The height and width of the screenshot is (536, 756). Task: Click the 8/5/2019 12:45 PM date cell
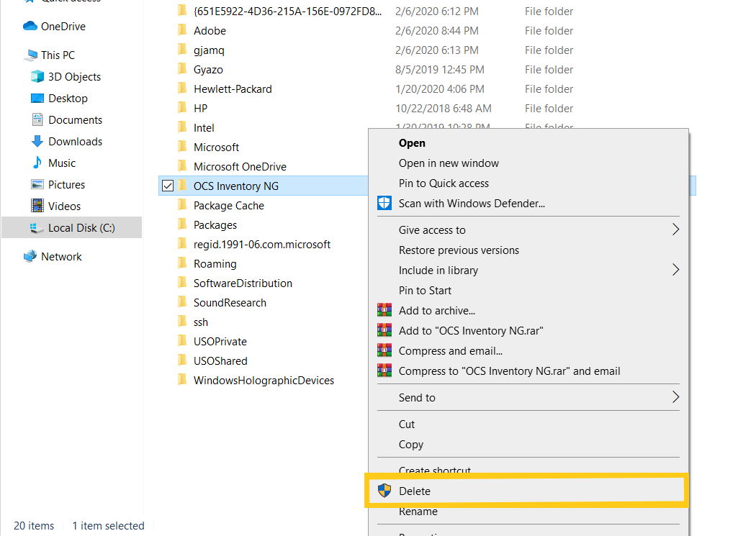coord(440,69)
